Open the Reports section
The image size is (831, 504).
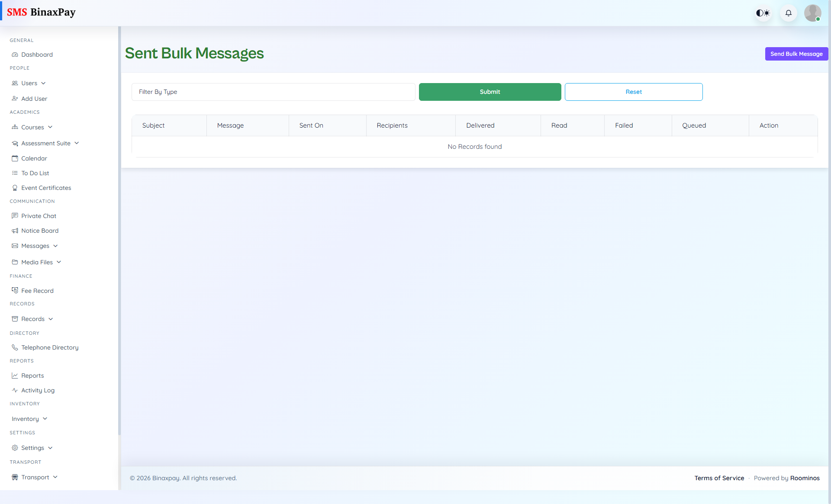32,376
